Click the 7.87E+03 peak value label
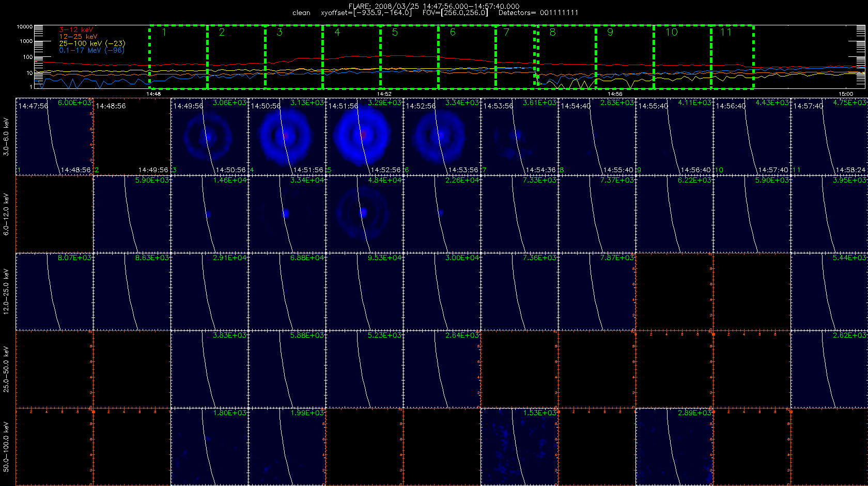 click(617, 257)
